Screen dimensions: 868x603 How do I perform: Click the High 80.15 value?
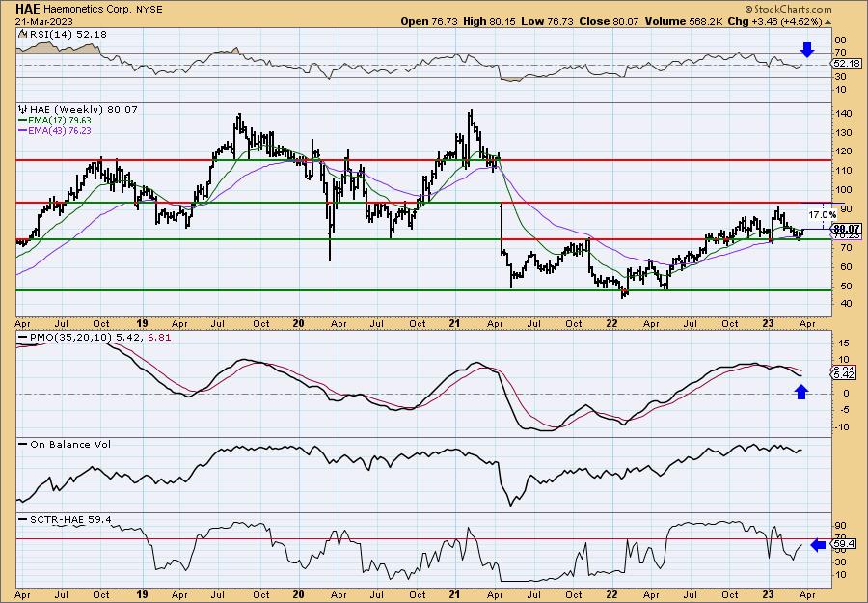pyautogui.click(x=489, y=21)
